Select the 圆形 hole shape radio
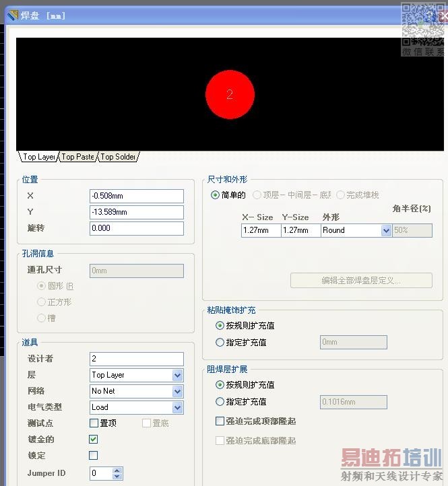The width and height of the screenshot is (448, 486). 41,286
